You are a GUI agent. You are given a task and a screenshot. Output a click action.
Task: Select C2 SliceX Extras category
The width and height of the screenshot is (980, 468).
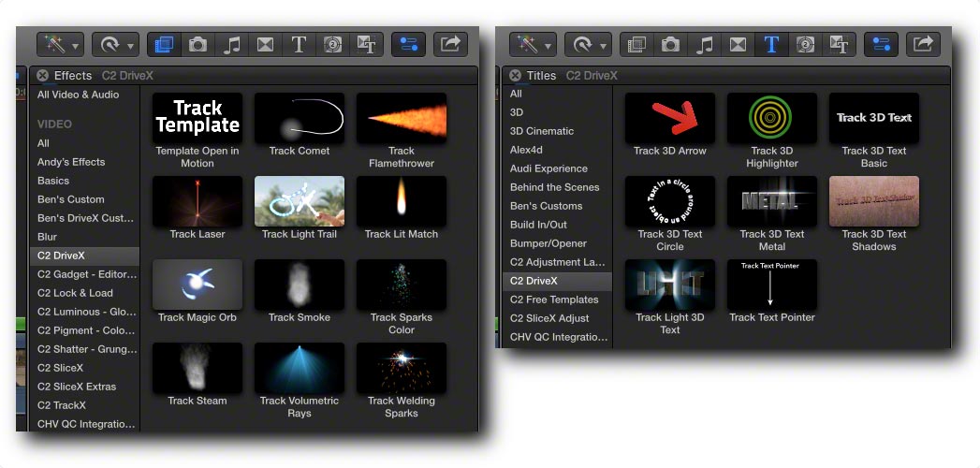[x=76, y=387]
